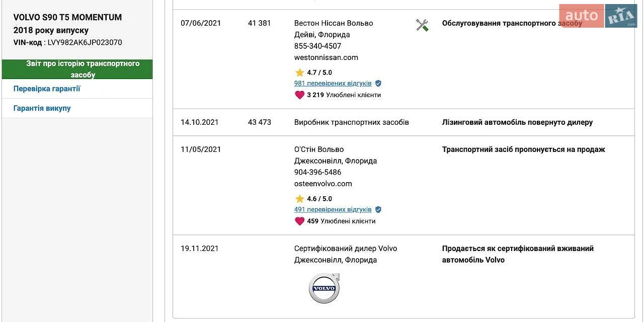Click the westonnissan.com website text
The image size is (644, 322).
(x=326, y=57)
